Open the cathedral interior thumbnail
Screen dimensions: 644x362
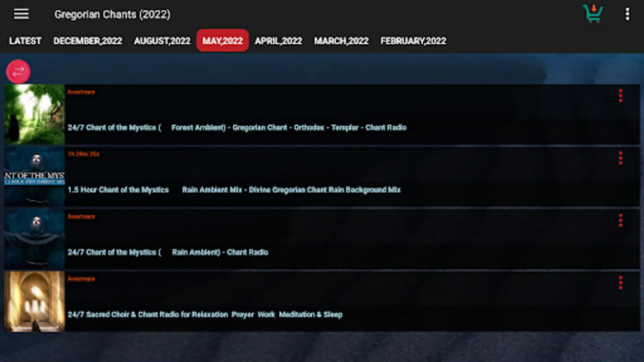tap(35, 301)
